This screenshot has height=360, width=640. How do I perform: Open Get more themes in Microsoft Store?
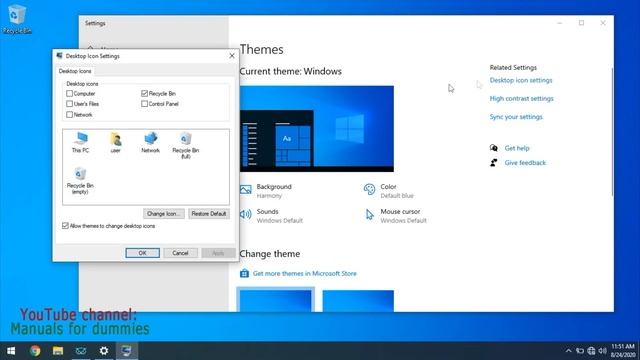tap(304, 273)
